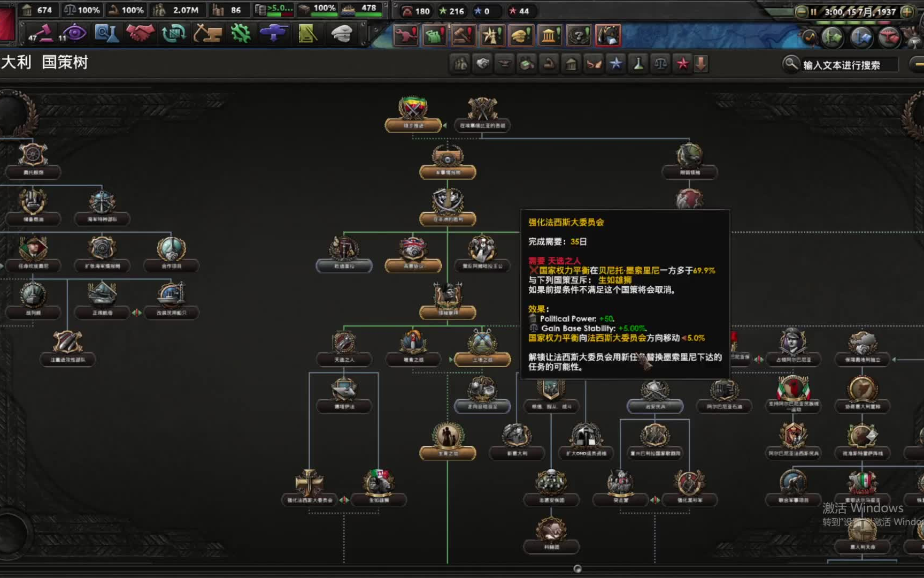The width and height of the screenshot is (924, 578).
Task: Filter focuses by handshake icon
Action: click(483, 64)
